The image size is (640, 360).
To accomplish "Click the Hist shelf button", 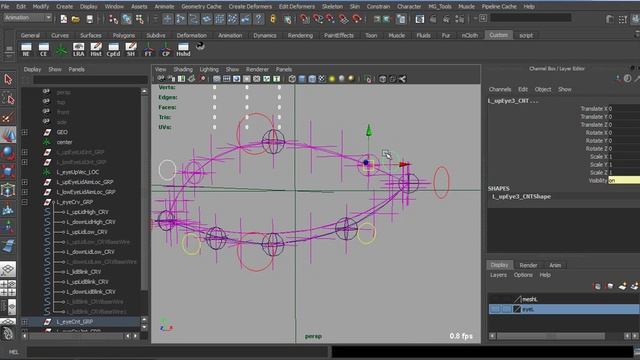I will click(x=96, y=49).
